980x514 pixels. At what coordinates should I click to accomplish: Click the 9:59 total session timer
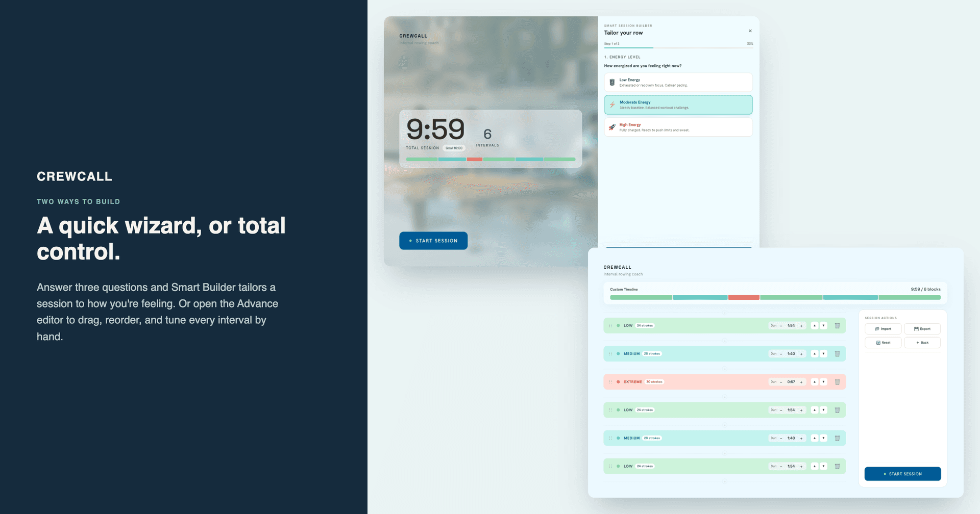[x=435, y=129]
